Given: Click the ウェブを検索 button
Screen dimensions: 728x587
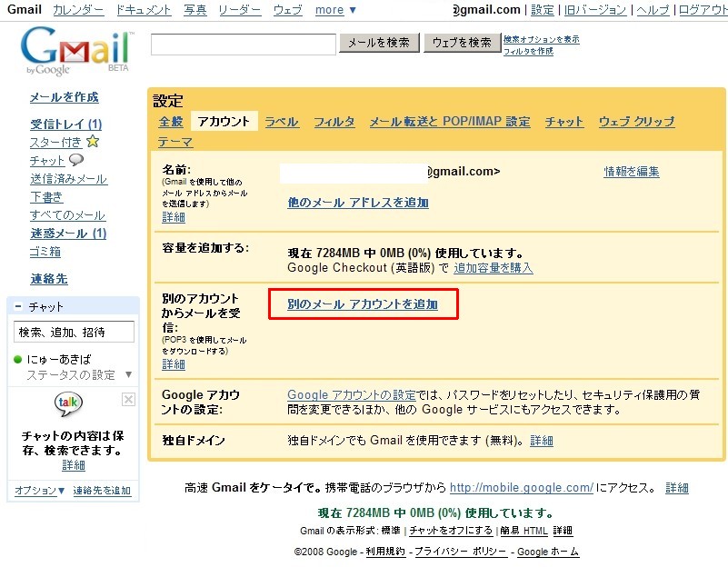Looking at the screenshot, I should [462, 43].
